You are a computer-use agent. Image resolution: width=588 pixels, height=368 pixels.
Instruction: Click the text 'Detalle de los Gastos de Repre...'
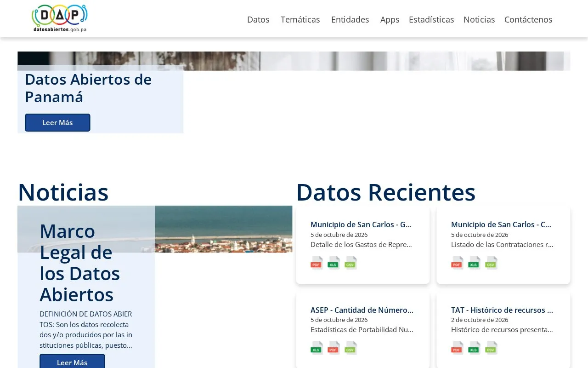click(x=361, y=245)
